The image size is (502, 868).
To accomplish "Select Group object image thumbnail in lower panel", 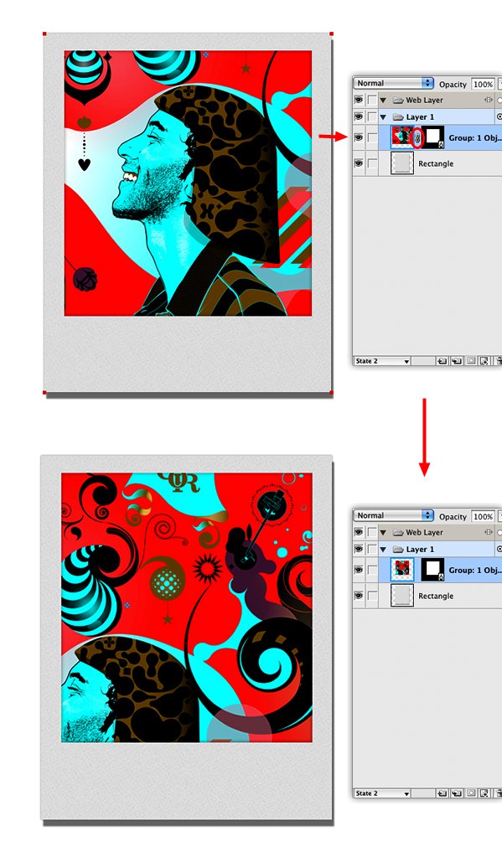I will [402, 570].
